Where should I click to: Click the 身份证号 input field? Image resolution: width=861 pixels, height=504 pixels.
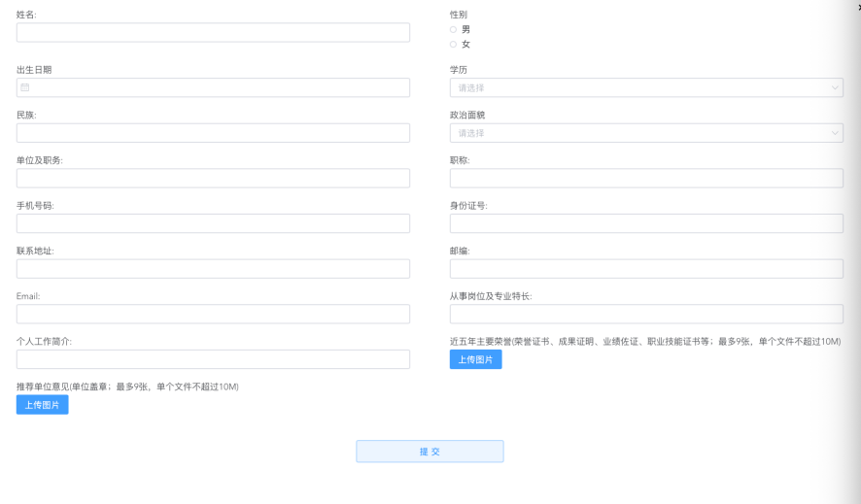tap(645, 223)
